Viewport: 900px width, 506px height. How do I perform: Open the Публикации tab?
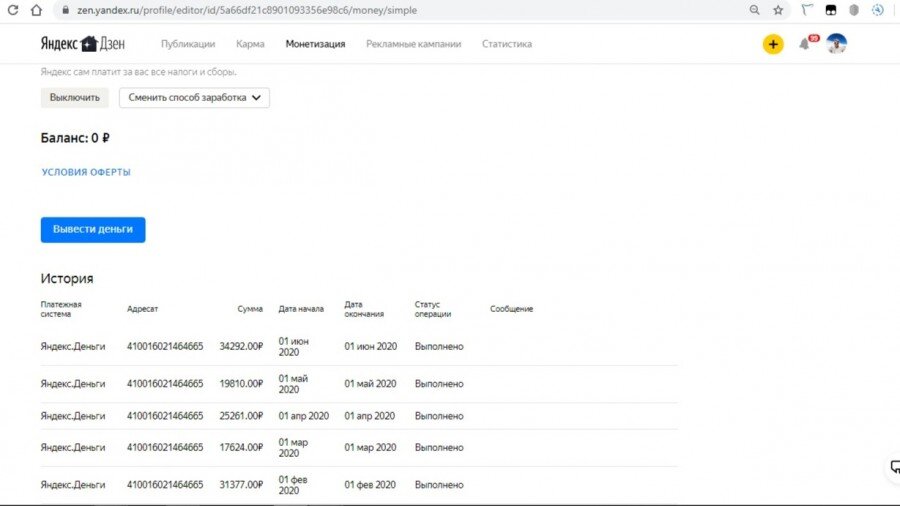pos(188,44)
